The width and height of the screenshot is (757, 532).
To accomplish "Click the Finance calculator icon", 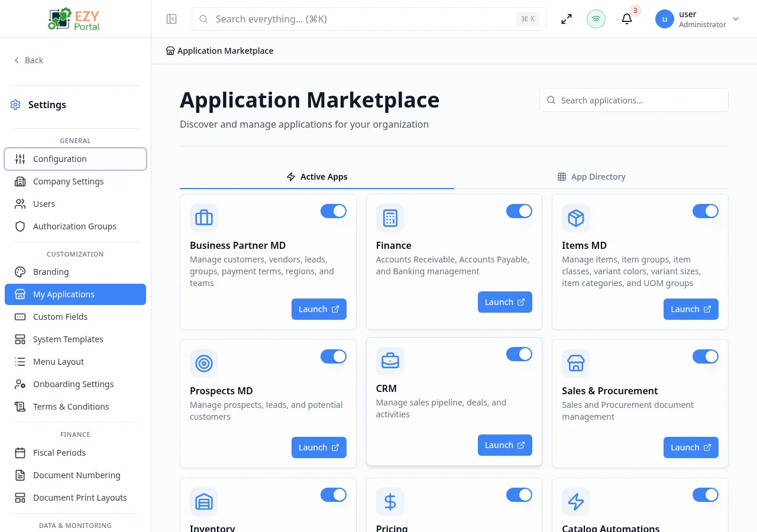I will point(390,218).
